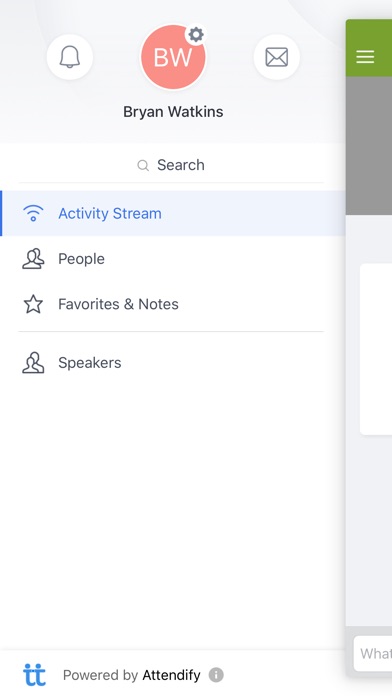Open notifications bell icon
This screenshot has height=696, width=392.
(70, 57)
